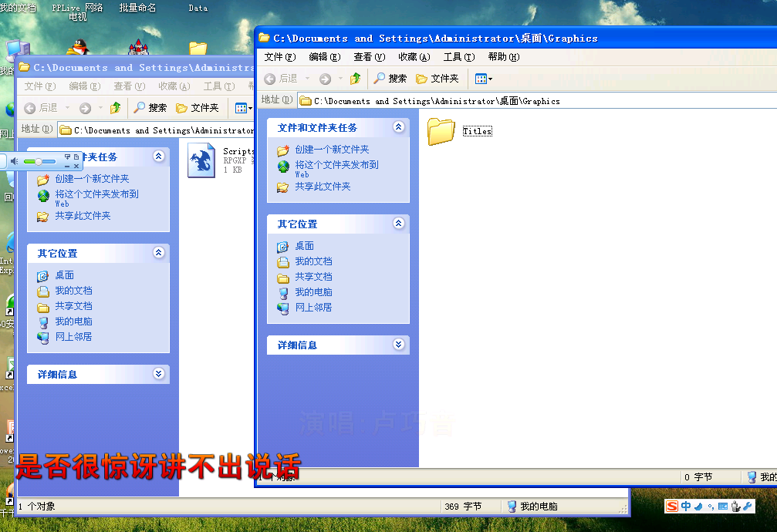Toggle Chinese 中 input mode on IME bar
The height and width of the screenshot is (532, 777).
coord(686,507)
